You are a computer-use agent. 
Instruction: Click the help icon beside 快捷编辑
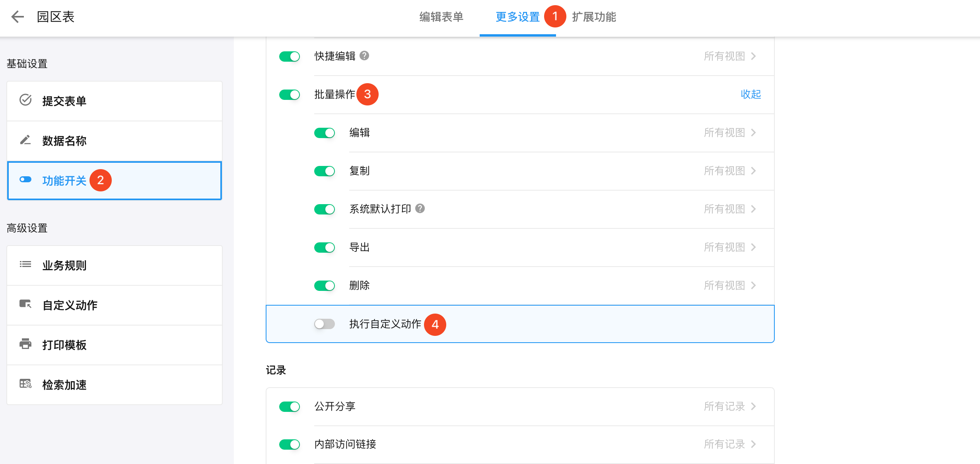(364, 56)
